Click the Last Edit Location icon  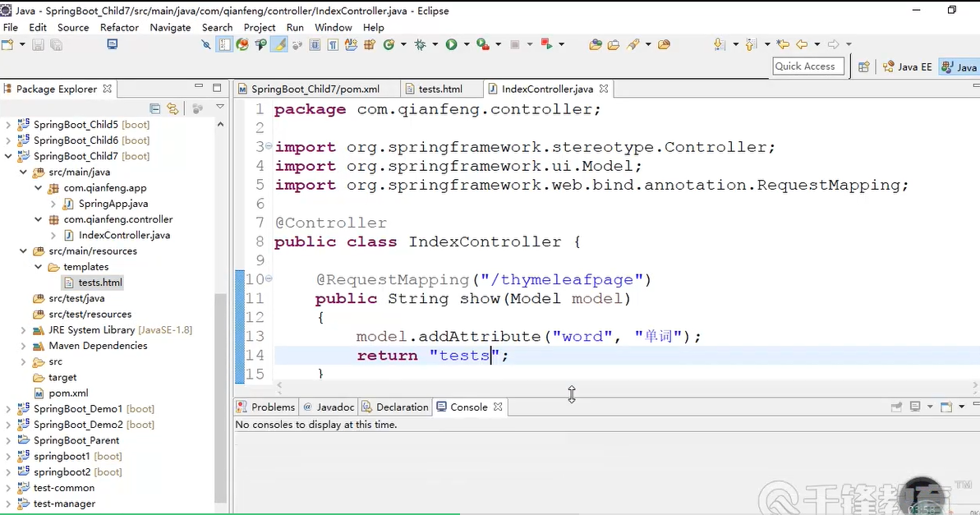pos(783,44)
